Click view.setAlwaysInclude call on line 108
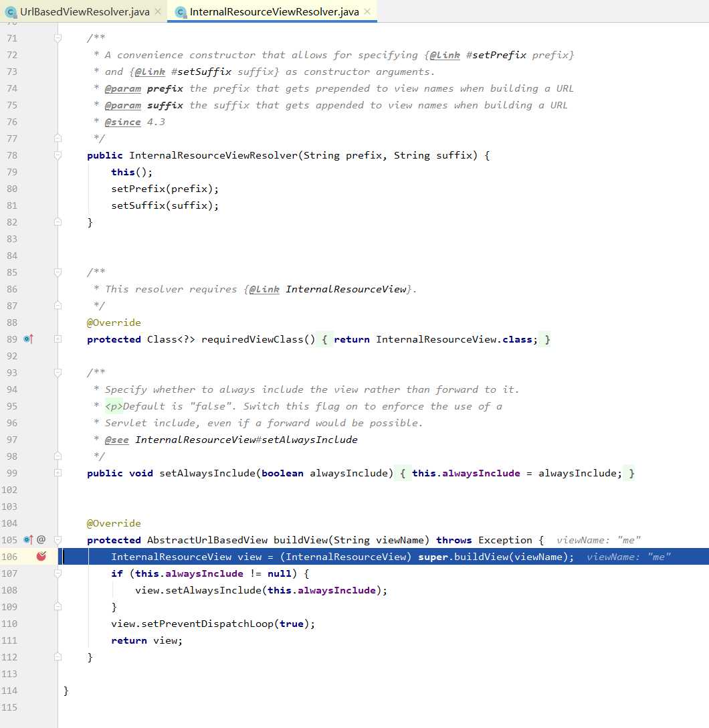The image size is (709, 728). coord(262,589)
